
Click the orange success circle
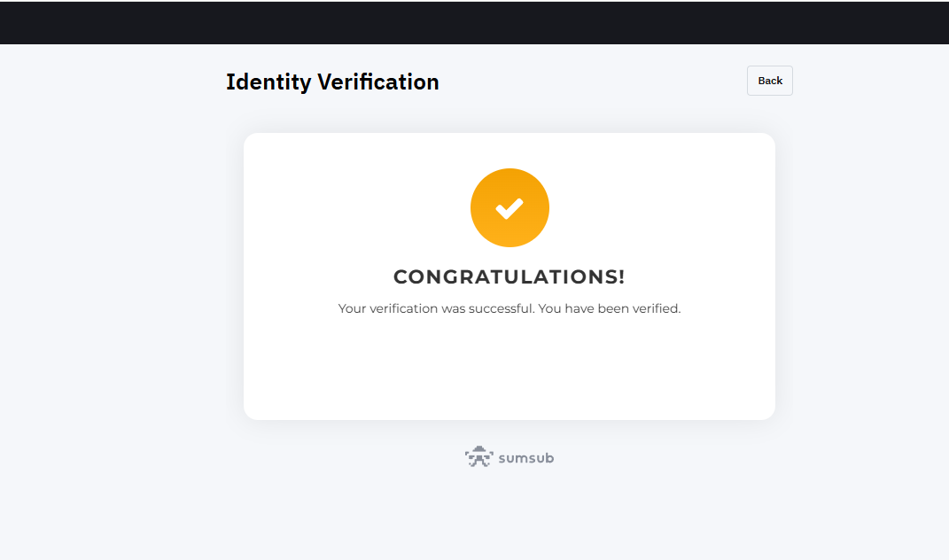pos(510,207)
